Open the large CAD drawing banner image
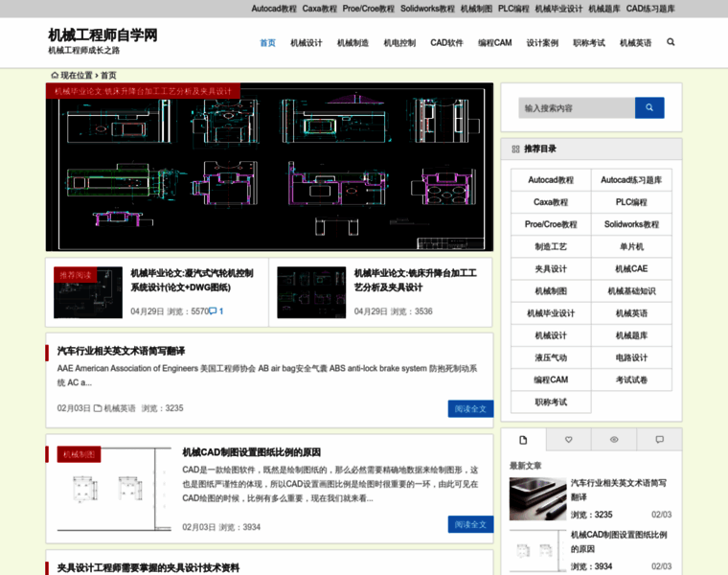Image resolution: width=728 pixels, height=575 pixels. (269, 168)
